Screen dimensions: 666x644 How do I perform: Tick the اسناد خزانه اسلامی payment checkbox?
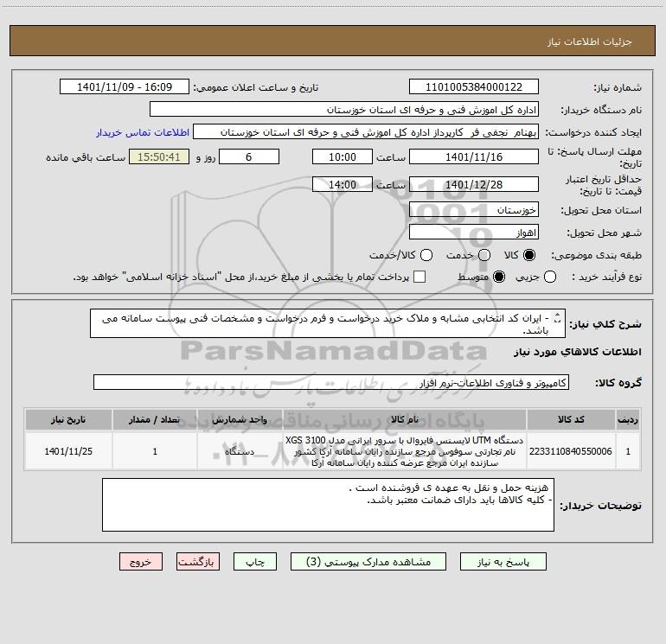click(x=419, y=277)
